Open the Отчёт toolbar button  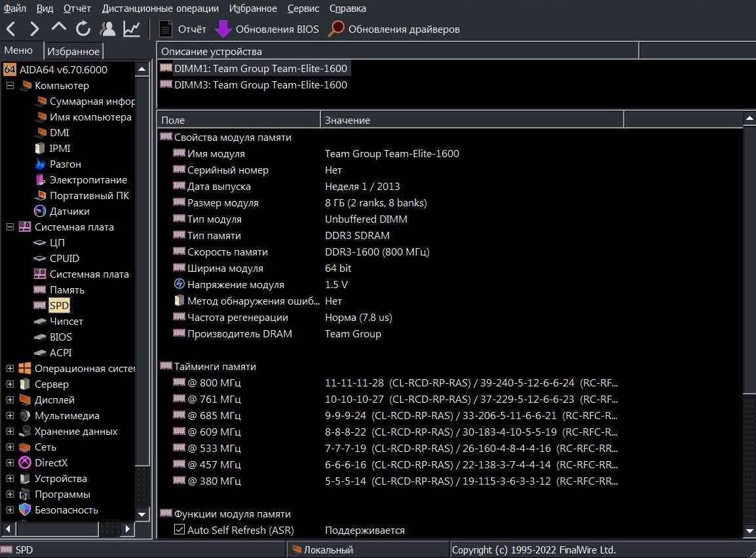pyautogui.click(x=182, y=29)
